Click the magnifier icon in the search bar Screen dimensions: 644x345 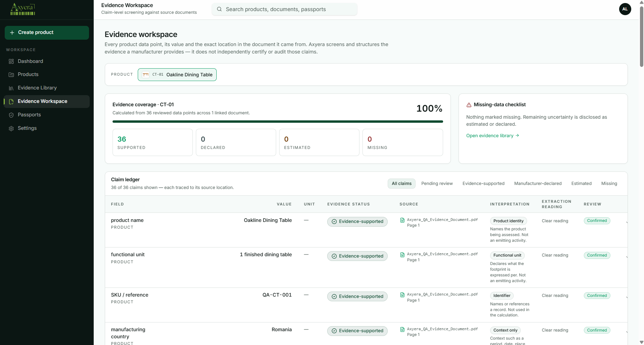pos(219,9)
